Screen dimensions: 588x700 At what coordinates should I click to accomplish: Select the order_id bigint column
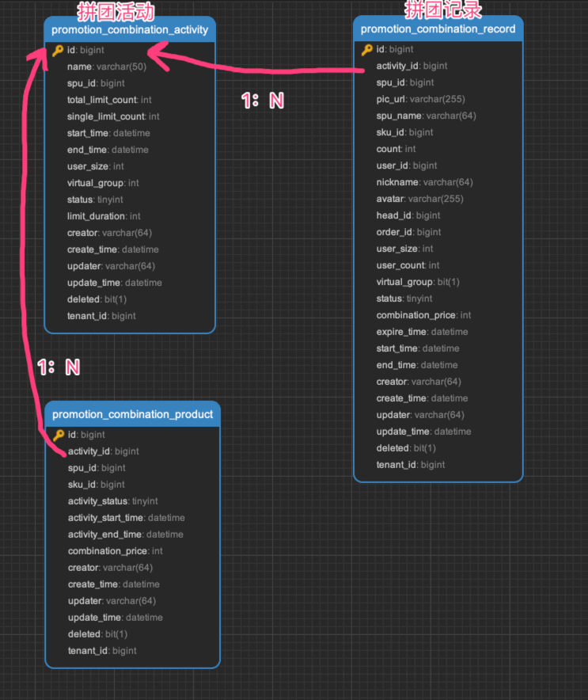click(x=408, y=232)
